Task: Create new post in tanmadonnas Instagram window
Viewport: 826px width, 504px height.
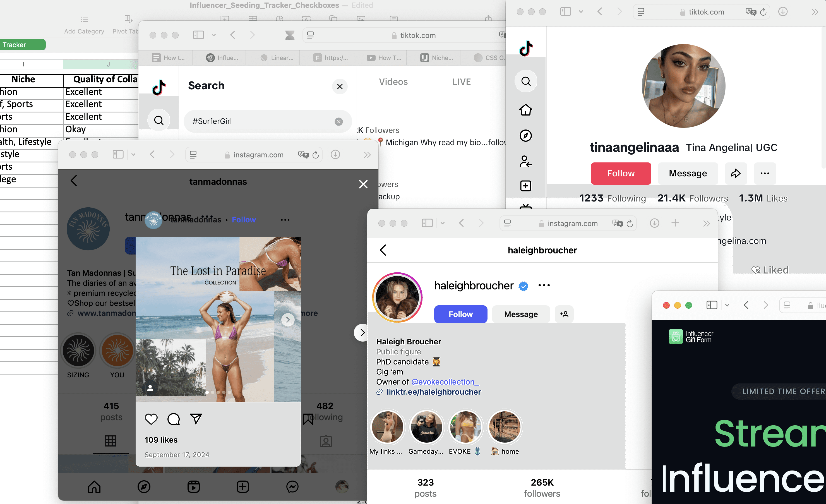Action: (x=243, y=487)
